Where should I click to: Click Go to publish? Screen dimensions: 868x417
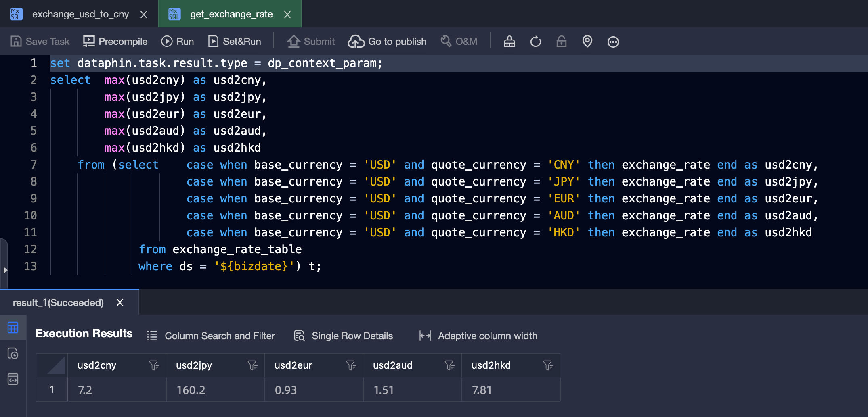tap(387, 42)
